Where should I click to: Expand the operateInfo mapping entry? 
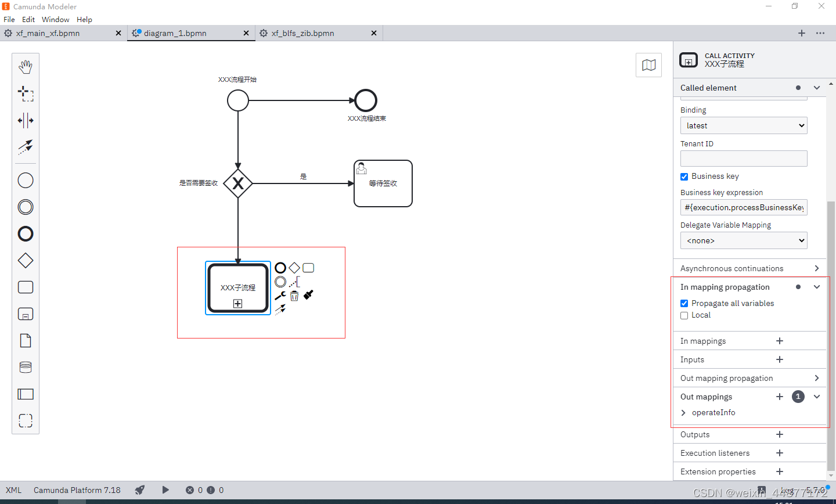pyautogui.click(x=683, y=413)
